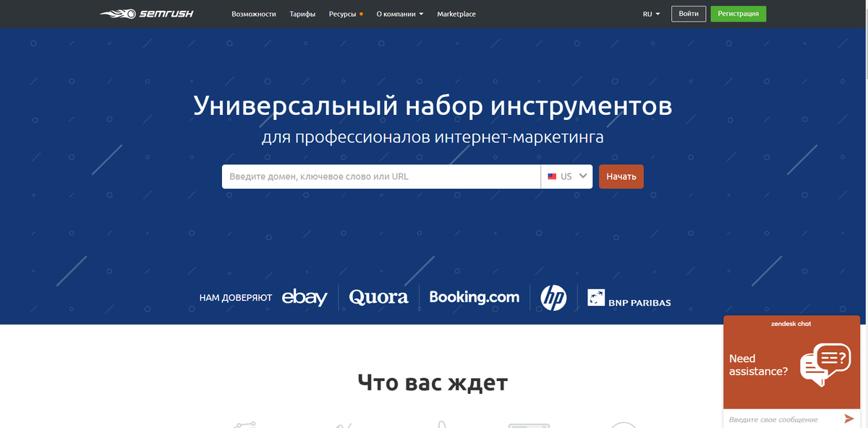
Task: Open the Тарифы page
Action: point(302,14)
